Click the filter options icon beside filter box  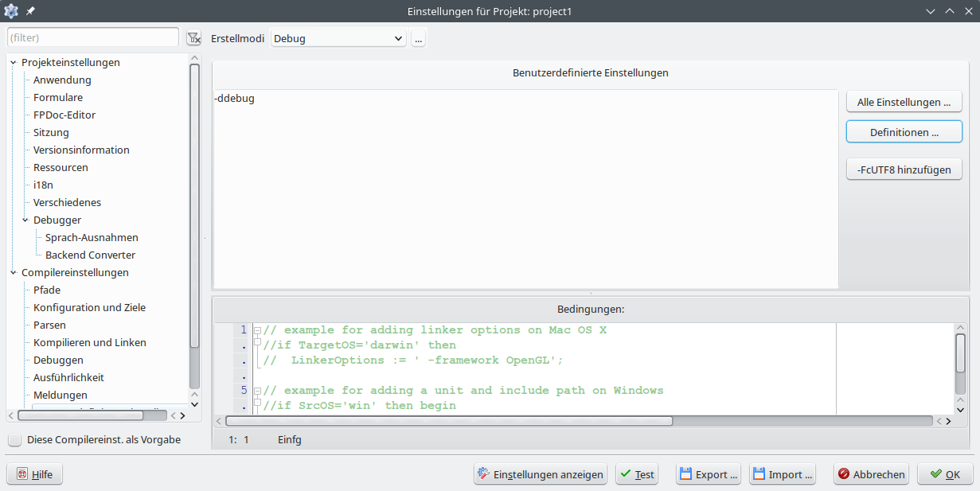pos(193,38)
